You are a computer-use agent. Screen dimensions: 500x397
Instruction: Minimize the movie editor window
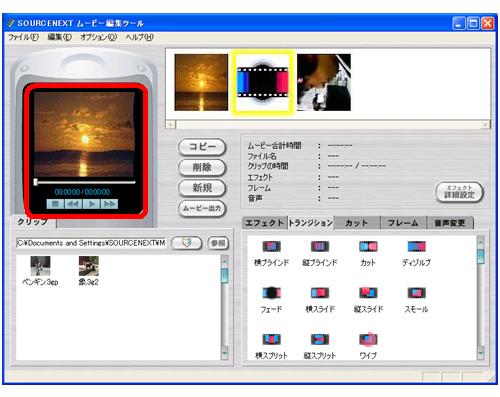tap(458, 23)
